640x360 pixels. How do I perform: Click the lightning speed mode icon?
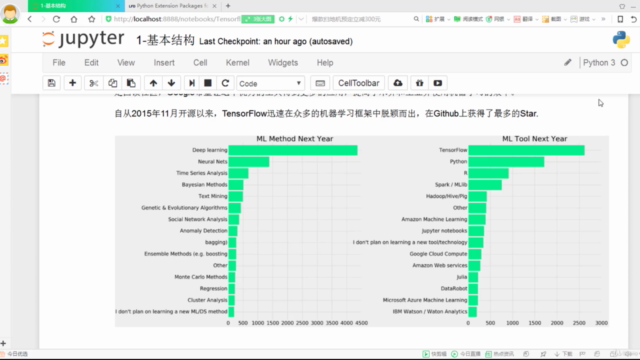(x=290, y=19)
